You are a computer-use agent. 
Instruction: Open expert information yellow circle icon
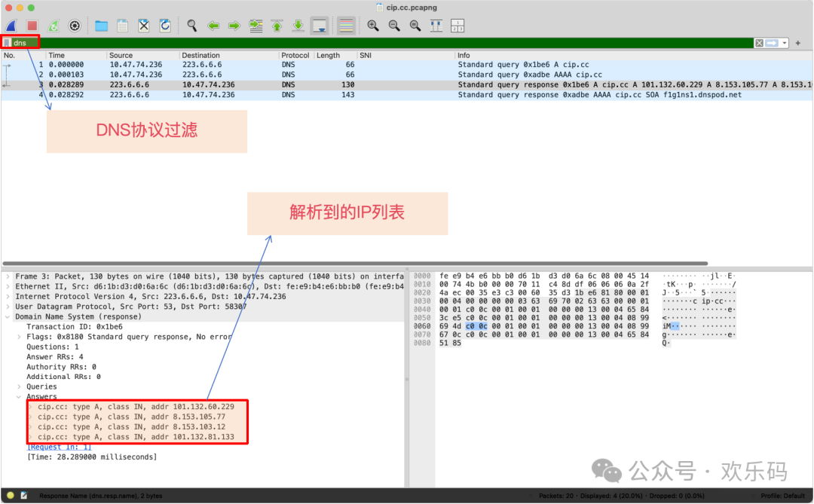click(x=10, y=496)
